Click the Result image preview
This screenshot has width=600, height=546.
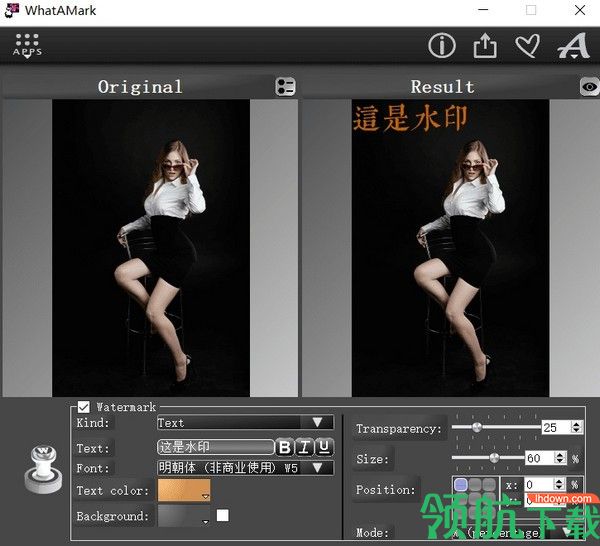450,248
